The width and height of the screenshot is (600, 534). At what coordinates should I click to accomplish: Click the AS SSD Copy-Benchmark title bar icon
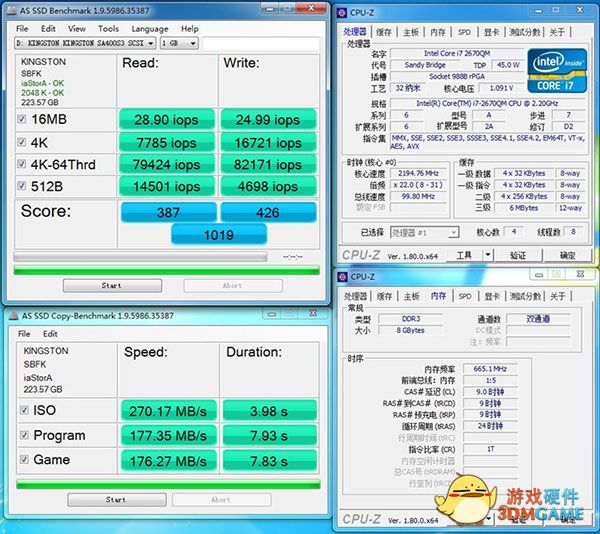(12, 315)
